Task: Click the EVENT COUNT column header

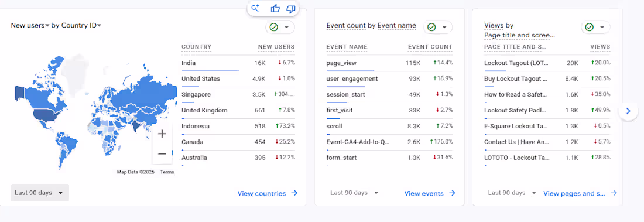Action: [430, 47]
